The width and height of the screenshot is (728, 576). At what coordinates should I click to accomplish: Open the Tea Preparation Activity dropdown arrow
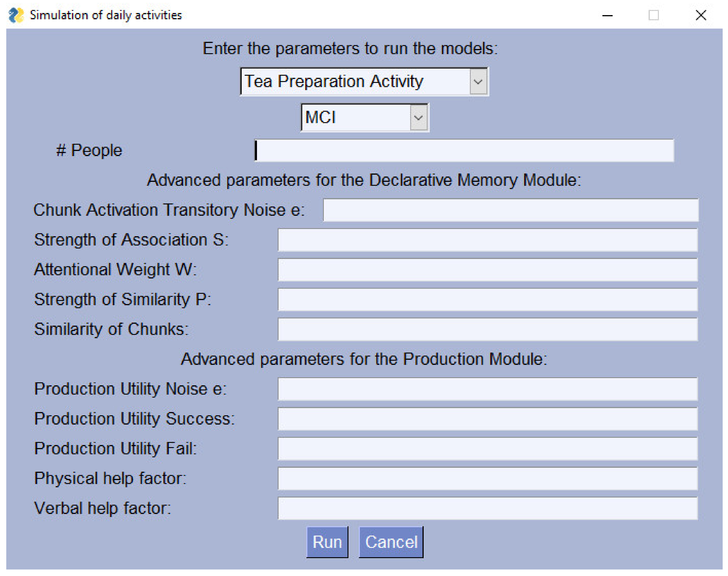pyautogui.click(x=478, y=82)
